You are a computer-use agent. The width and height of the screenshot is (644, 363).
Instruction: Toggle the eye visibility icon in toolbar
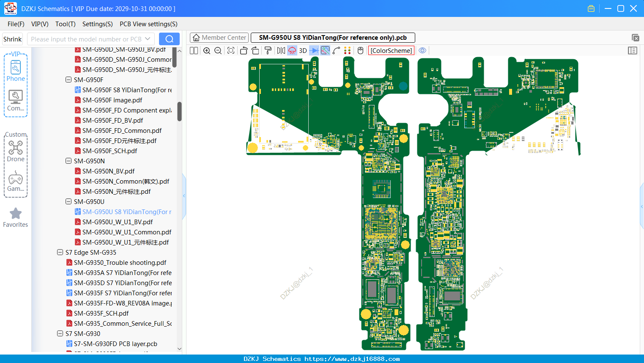(422, 50)
